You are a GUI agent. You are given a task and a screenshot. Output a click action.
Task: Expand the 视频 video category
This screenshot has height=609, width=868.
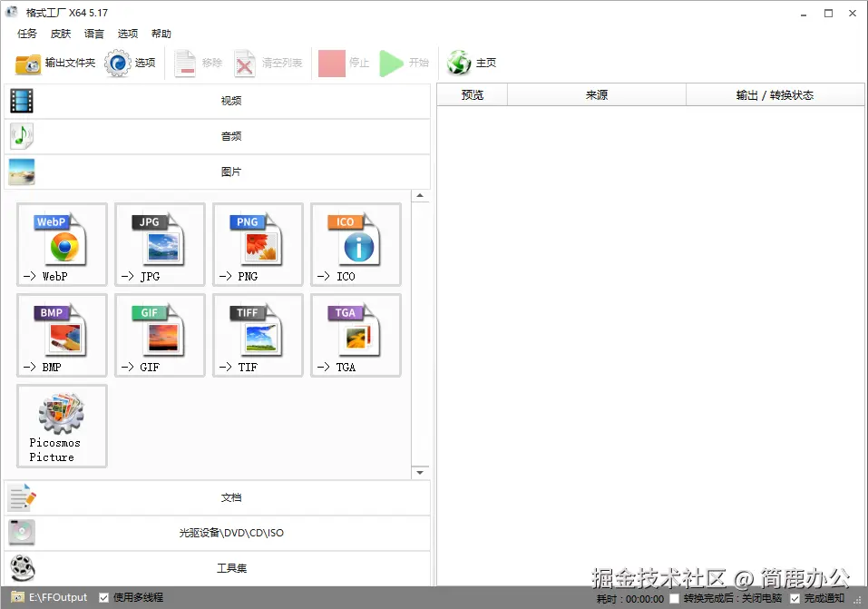tap(217, 101)
